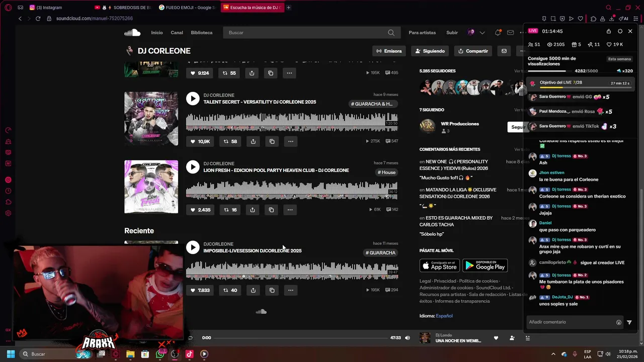Open the messages envelope in SoundCloud header

click(511, 33)
